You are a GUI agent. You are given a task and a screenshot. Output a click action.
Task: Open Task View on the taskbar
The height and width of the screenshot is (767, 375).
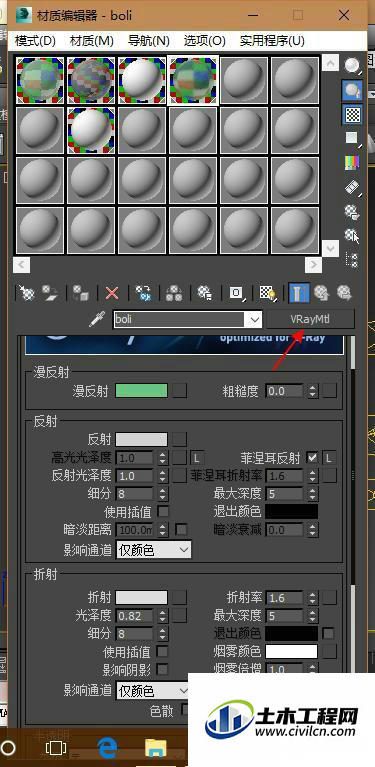tap(56, 748)
